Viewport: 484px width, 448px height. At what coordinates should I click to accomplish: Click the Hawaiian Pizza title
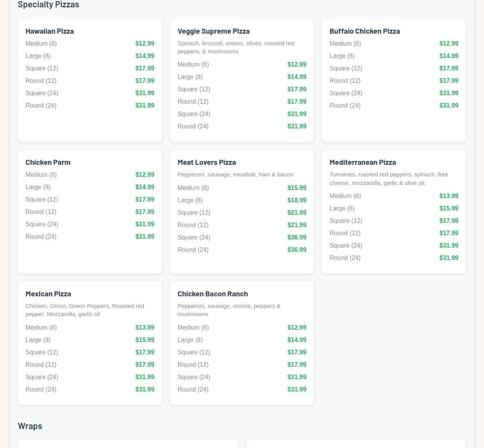[50, 31]
